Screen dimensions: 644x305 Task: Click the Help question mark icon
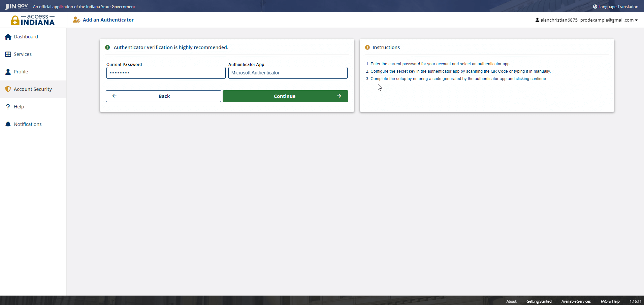pos(8,107)
